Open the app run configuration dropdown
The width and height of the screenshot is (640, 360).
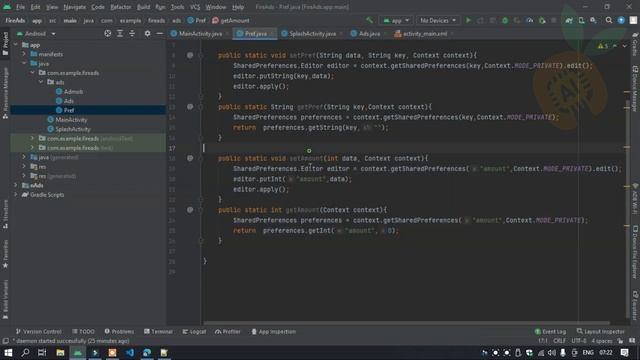click(396, 20)
